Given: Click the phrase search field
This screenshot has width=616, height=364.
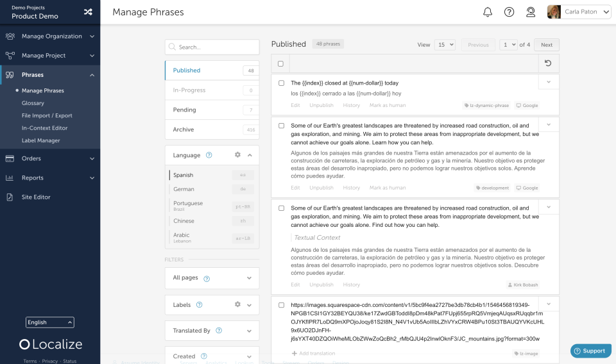Looking at the screenshot, I should pos(212,47).
